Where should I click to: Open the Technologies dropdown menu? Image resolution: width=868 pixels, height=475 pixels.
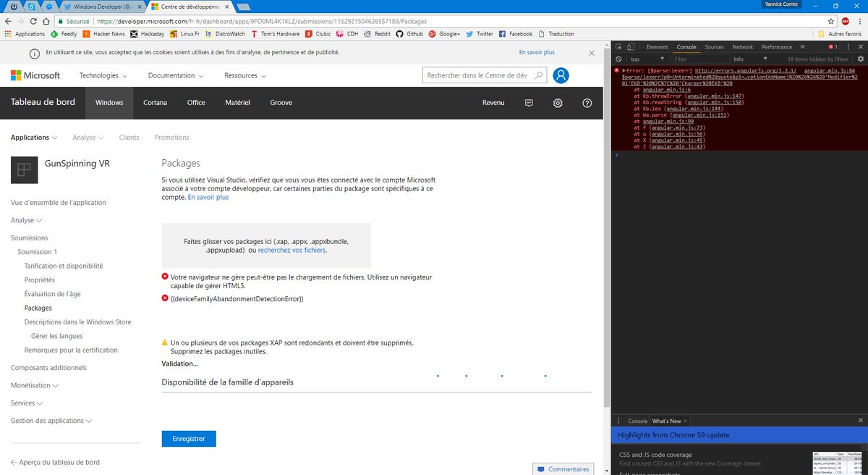(x=103, y=75)
